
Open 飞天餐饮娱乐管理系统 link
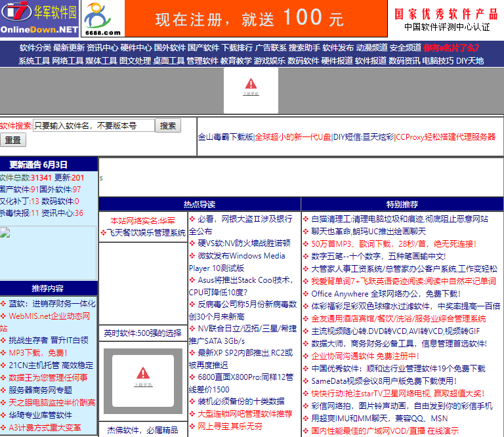[x=146, y=233]
